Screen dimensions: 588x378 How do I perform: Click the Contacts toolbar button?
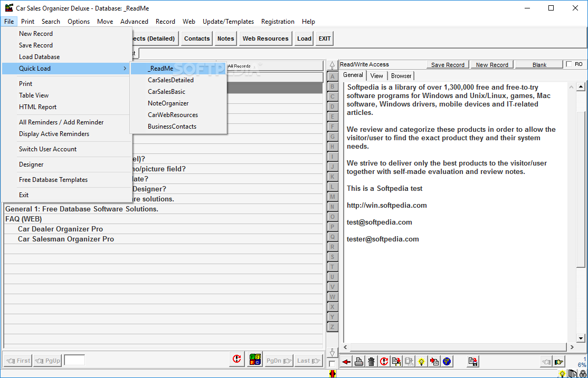click(197, 38)
